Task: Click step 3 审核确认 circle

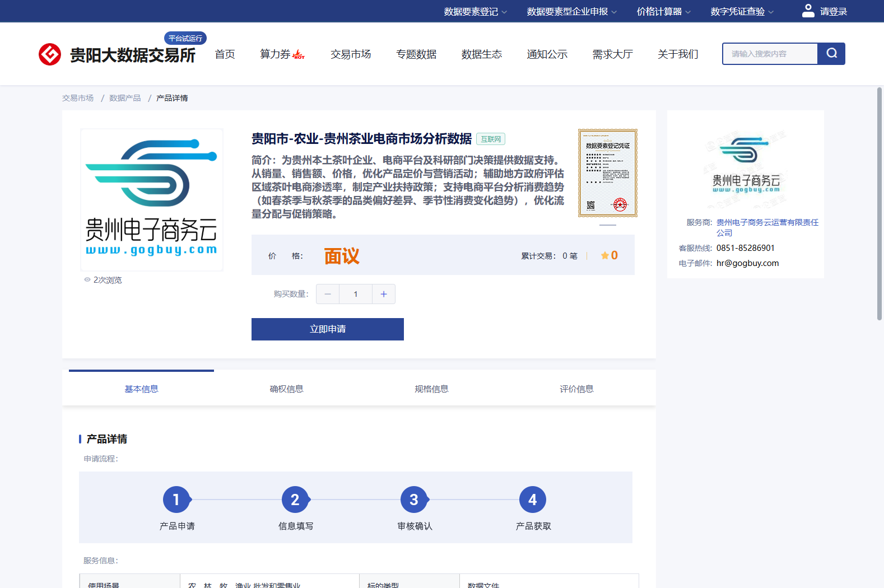Action: tap(414, 500)
